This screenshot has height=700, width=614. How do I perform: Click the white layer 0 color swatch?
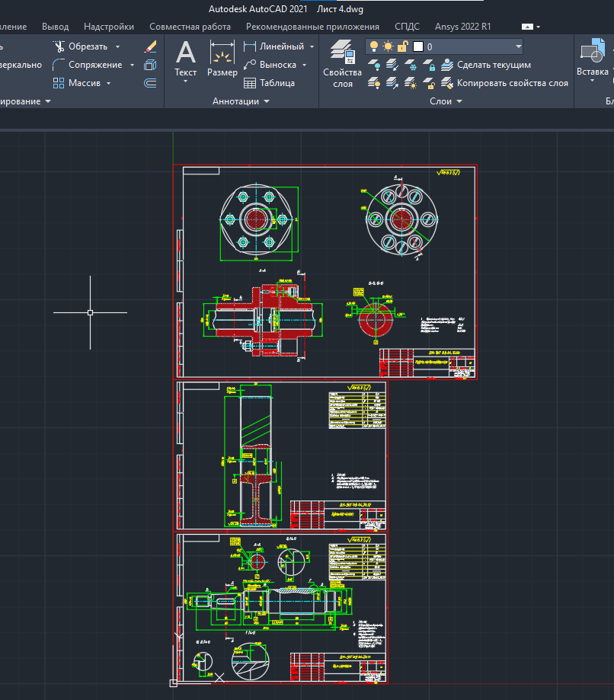pyautogui.click(x=417, y=46)
